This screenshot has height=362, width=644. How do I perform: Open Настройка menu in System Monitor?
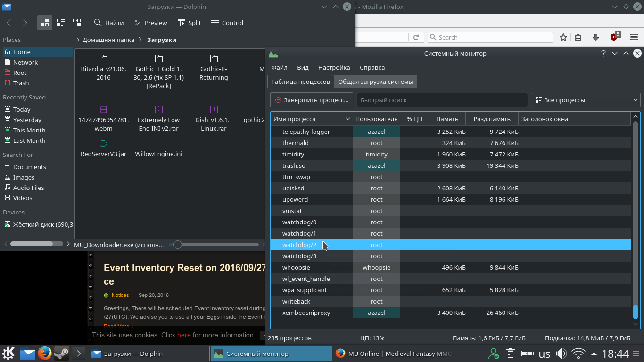334,67
